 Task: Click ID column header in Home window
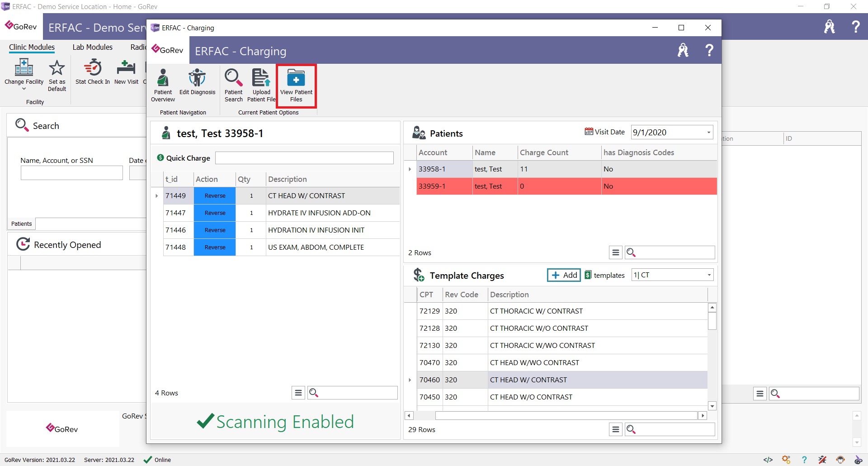click(x=822, y=138)
